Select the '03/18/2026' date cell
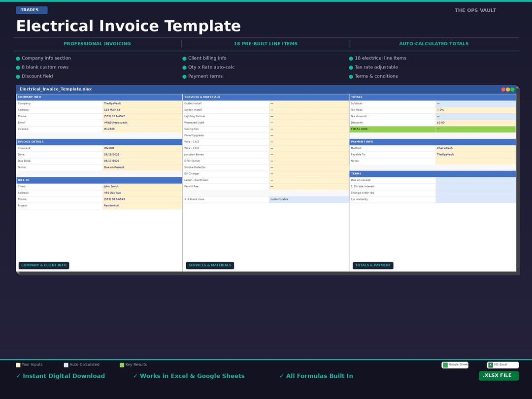The image size is (532, 399). pyautogui.click(x=142, y=155)
